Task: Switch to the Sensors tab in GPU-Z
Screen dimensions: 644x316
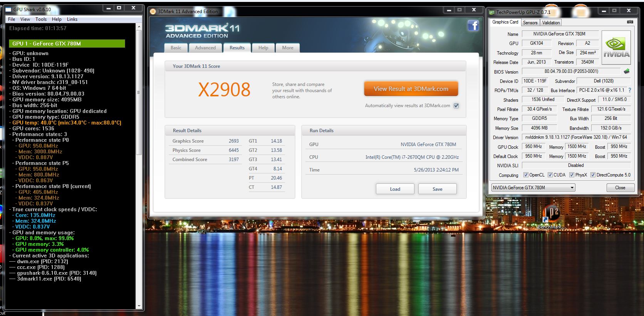Action: [x=530, y=23]
